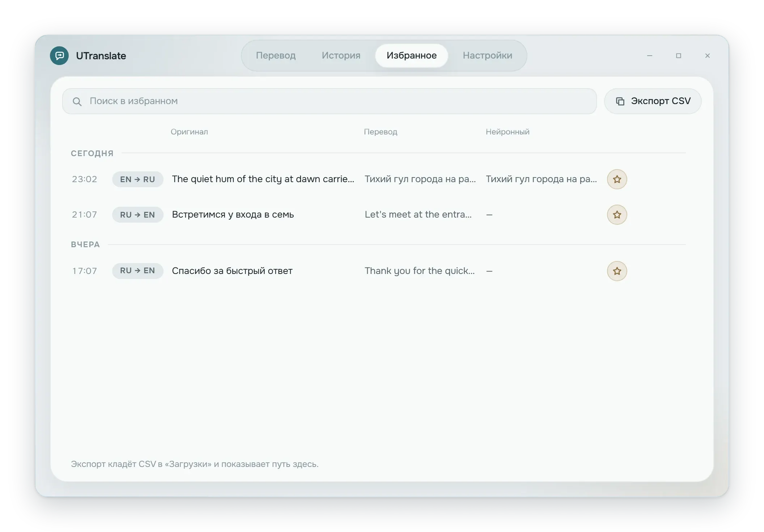
Task: Click the EN → RU language badge
Action: point(137,179)
